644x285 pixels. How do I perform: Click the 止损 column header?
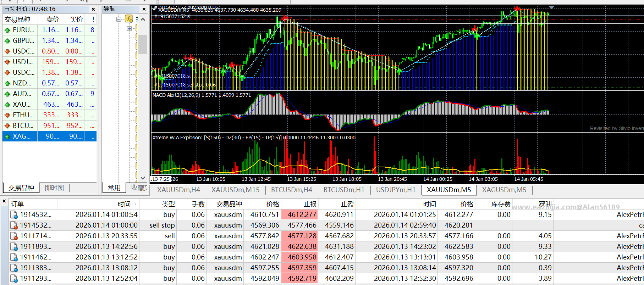310,204
